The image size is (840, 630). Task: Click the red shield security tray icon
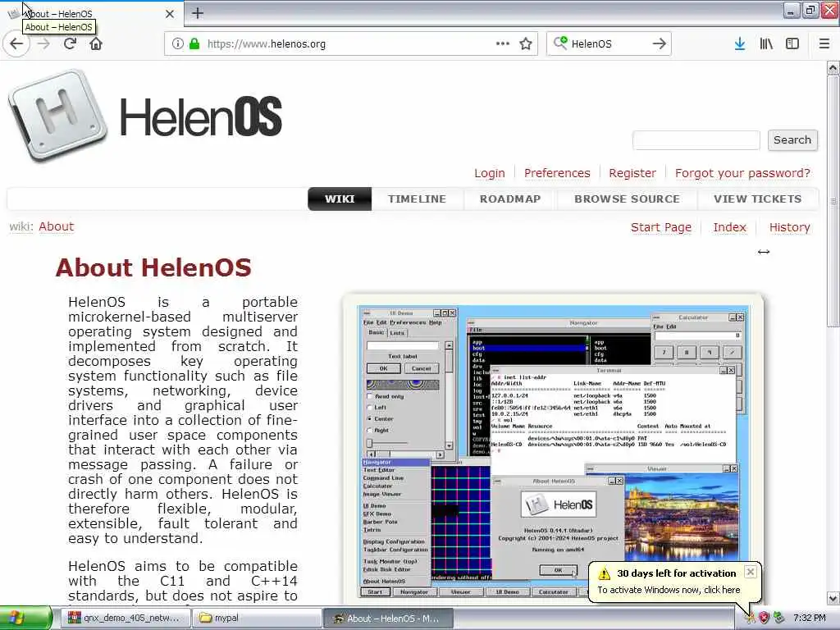pos(765,619)
